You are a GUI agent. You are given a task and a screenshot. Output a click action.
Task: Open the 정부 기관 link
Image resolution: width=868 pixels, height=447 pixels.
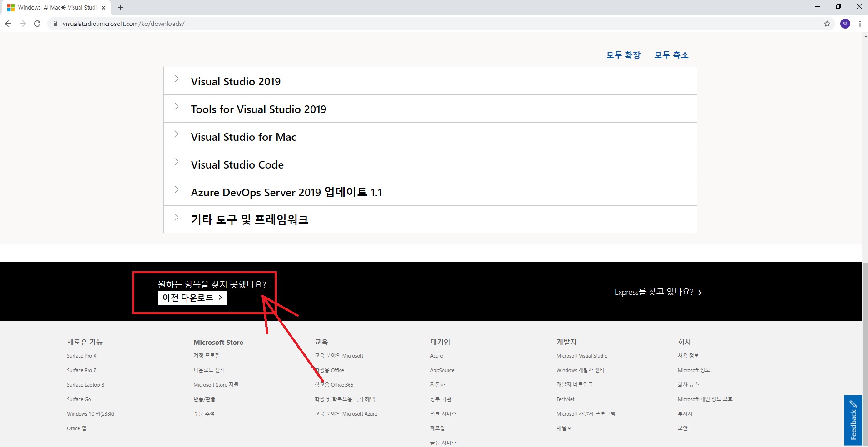pos(441,399)
